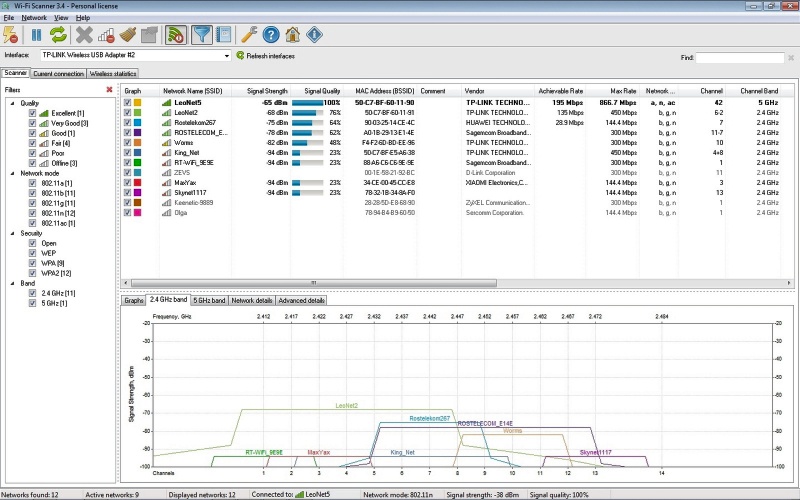Collapse the Network mode filter group

(12, 173)
